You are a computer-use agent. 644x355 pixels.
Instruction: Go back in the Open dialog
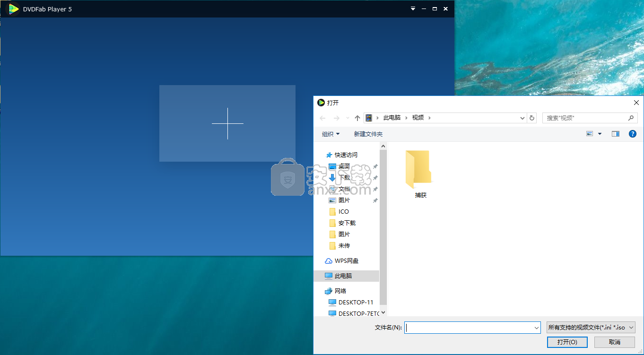tap(322, 118)
